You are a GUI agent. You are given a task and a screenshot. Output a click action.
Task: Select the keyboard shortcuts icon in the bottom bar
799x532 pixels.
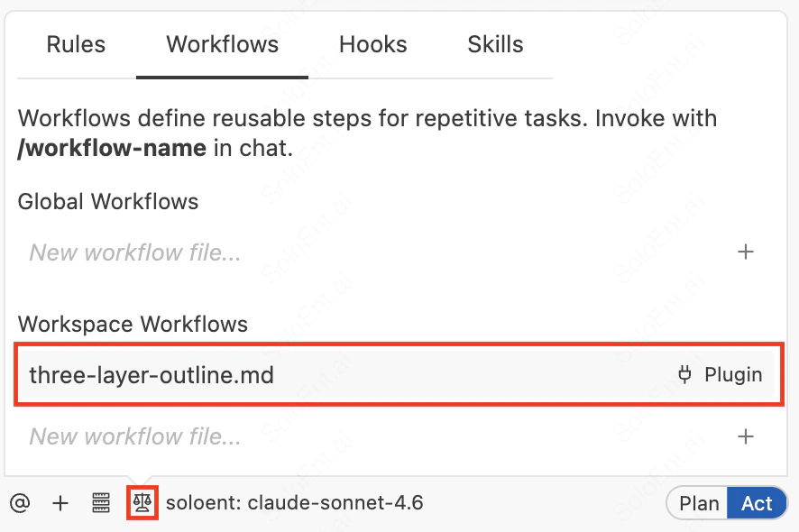click(x=101, y=503)
